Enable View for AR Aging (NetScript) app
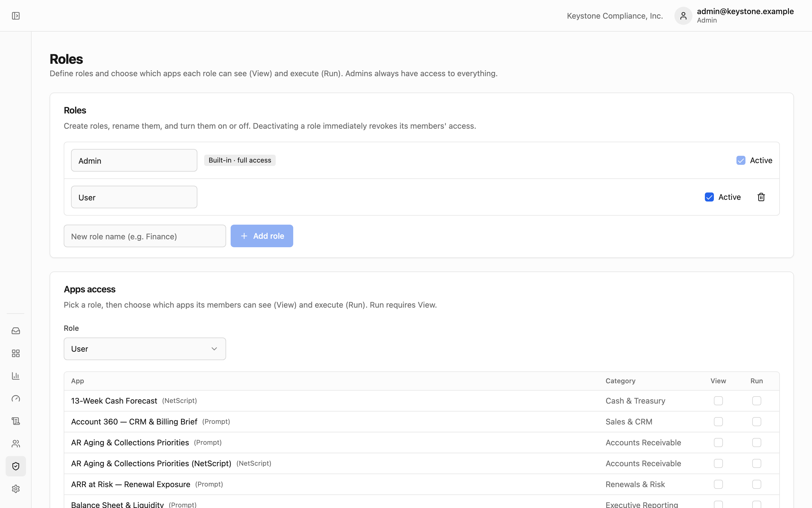Viewport: 812px width, 508px height. click(x=718, y=463)
